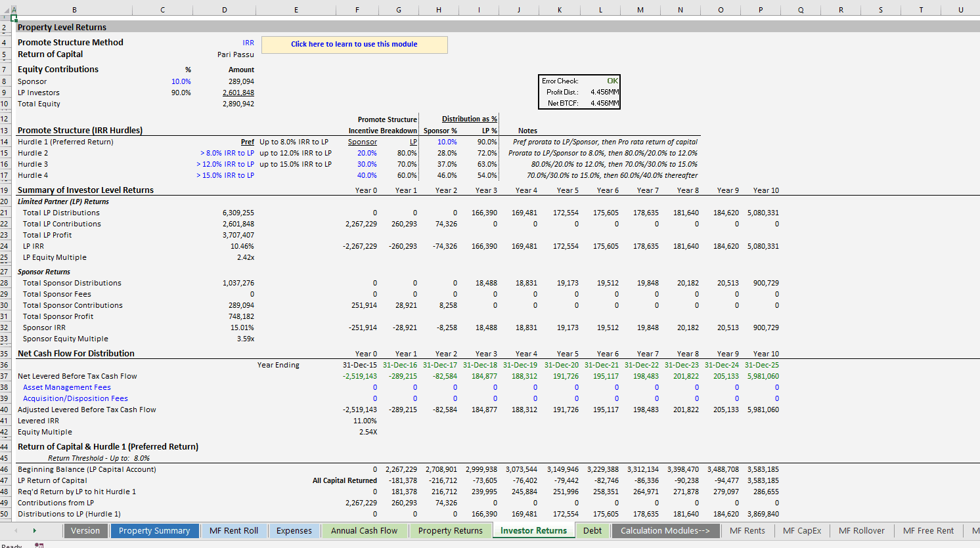Select row 2 header
Image resolution: width=980 pixels, height=548 pixels.
[5, 26]
